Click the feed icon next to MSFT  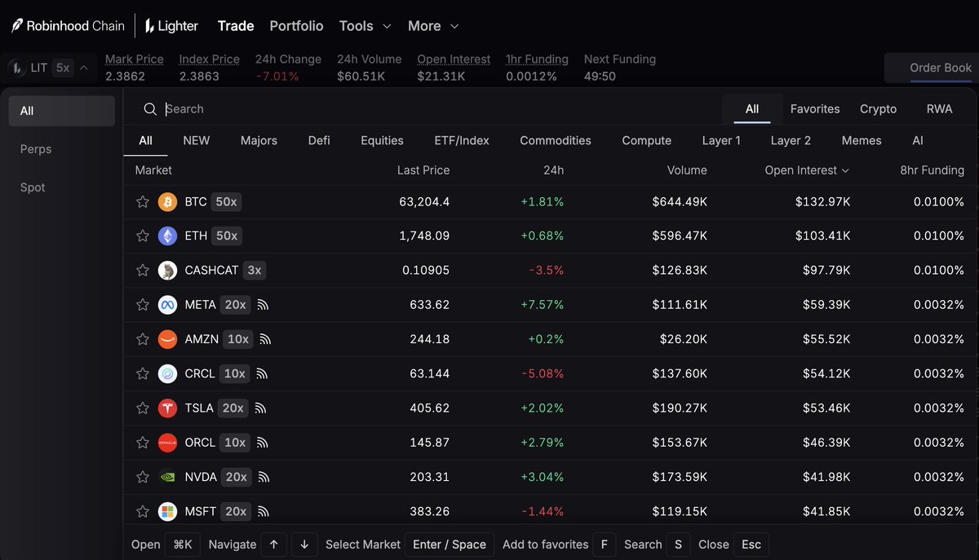(x=263, y=511)
